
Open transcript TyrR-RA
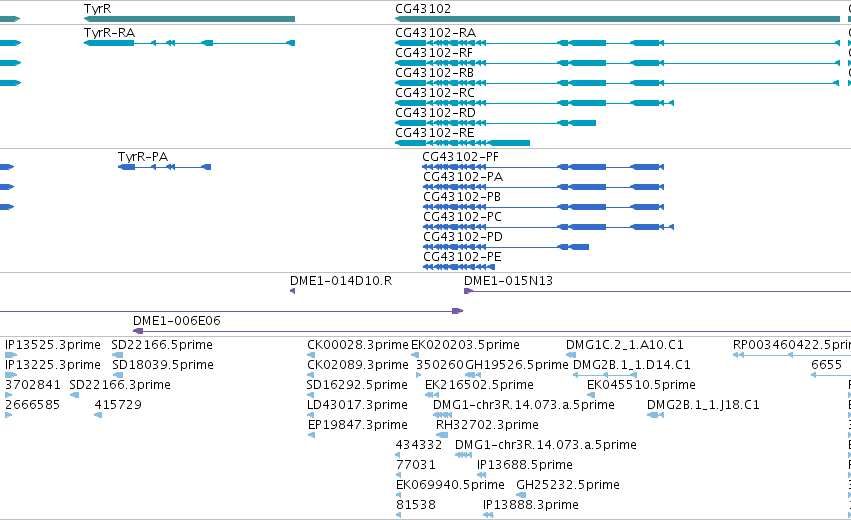point(109,33)
